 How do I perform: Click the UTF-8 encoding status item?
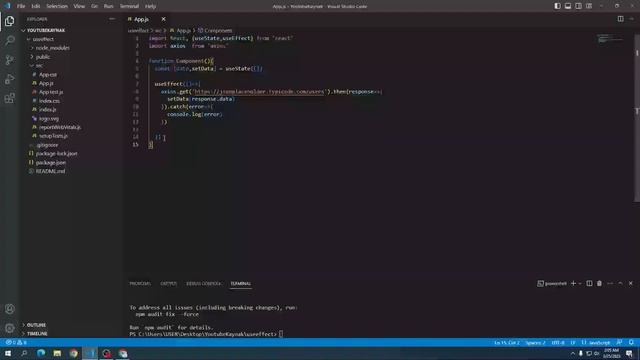[x=558, y=342]
